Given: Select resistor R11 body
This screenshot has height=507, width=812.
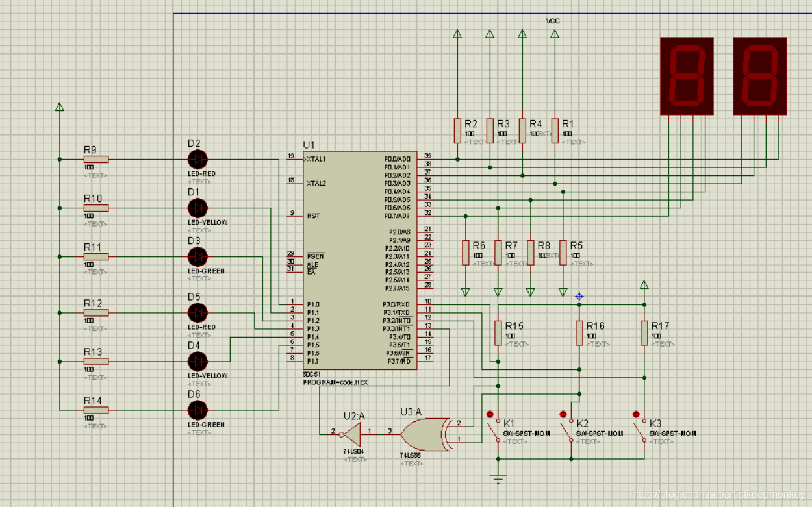Looking at the screenshot, I should click(x=96, y=256).
